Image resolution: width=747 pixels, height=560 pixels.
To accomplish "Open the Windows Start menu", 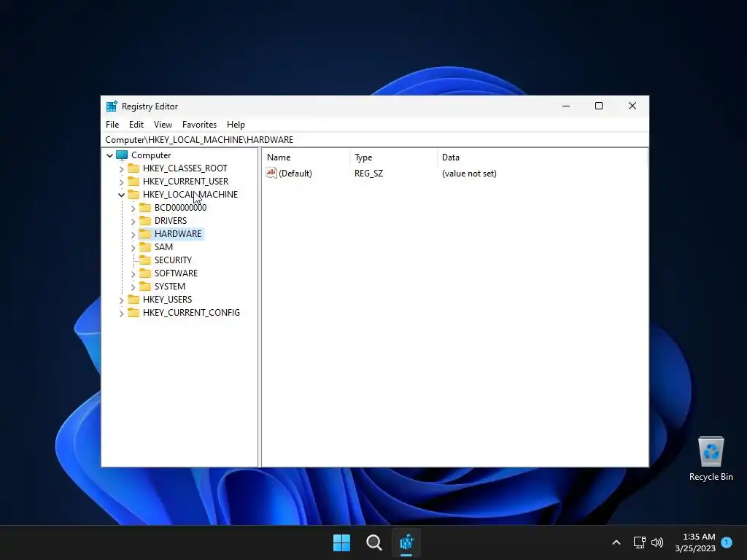I will pyautogui.click(x=341, y=542).
